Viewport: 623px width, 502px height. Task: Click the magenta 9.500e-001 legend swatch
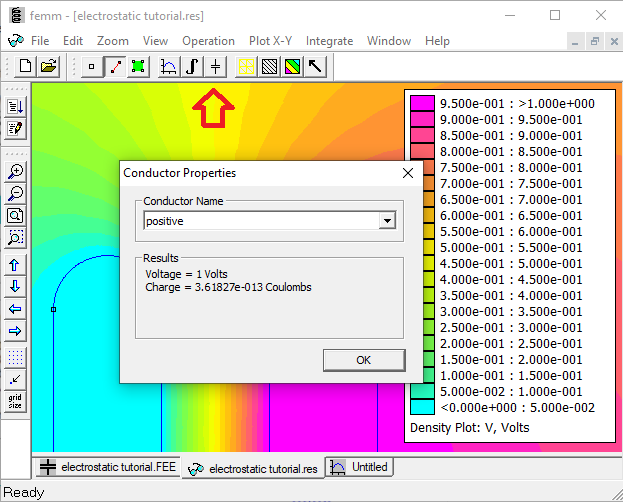pos(422,103)
